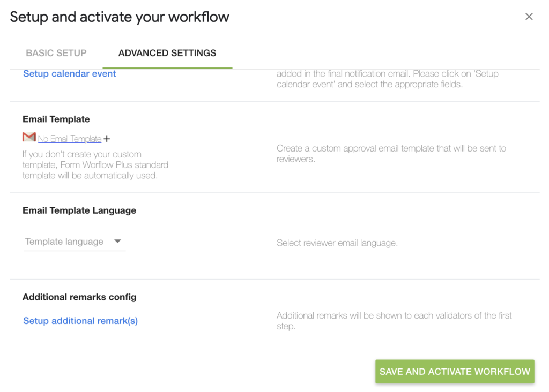Select the Advanced Settings tab
549x392 pixels.
(167, 53)
